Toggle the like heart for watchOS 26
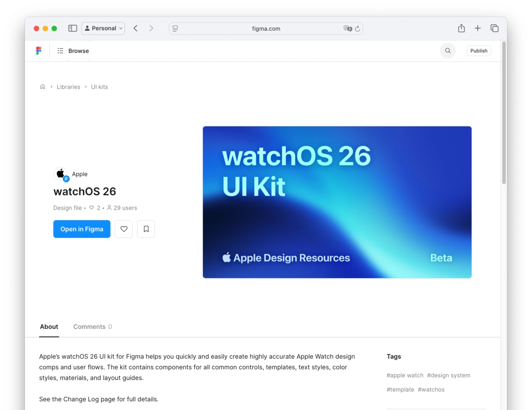Screen dimensions: 532x410 click(x=123, y=229)
